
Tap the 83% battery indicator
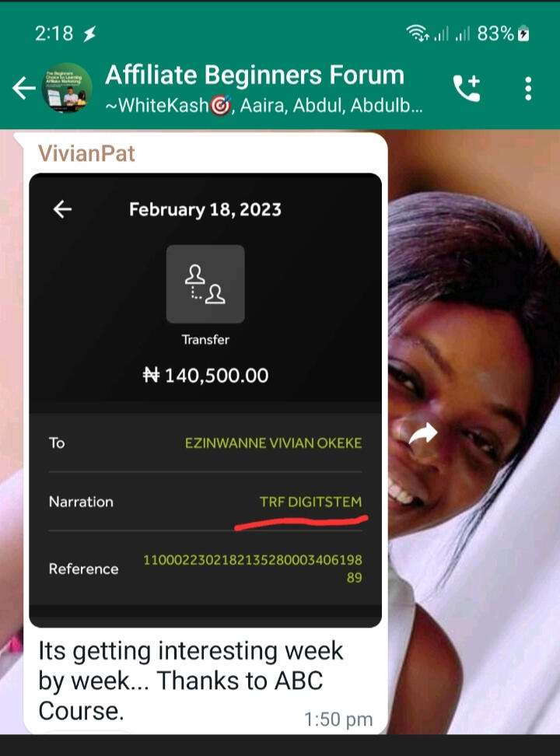point(503,33)
